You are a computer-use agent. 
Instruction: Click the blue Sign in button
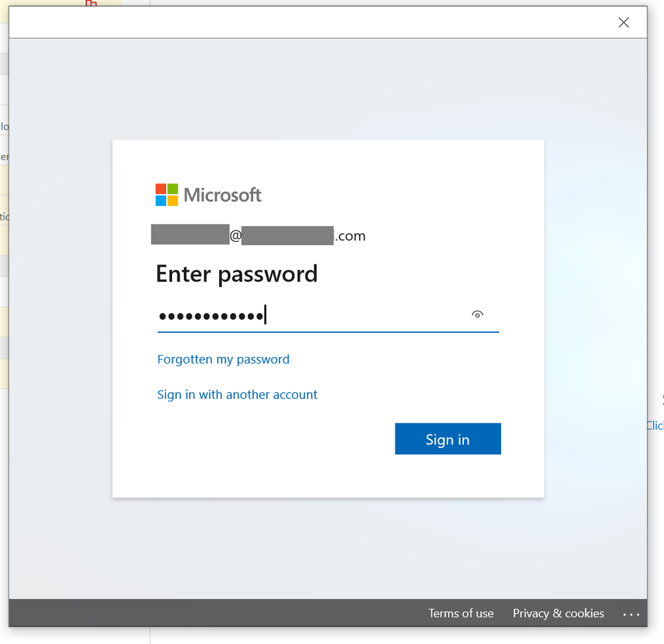pos(447,439)
